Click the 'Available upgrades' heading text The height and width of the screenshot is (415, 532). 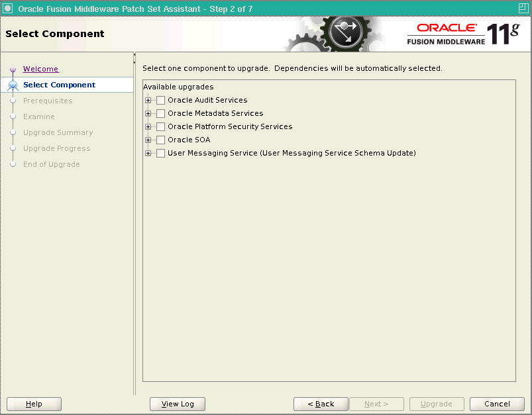click(x=178, y=87)
